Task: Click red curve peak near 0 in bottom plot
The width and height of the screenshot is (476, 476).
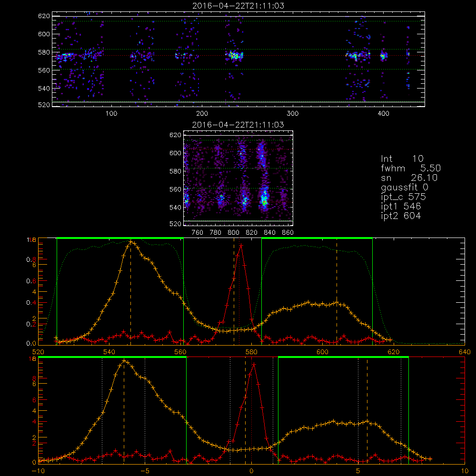Action: (254, 364)
